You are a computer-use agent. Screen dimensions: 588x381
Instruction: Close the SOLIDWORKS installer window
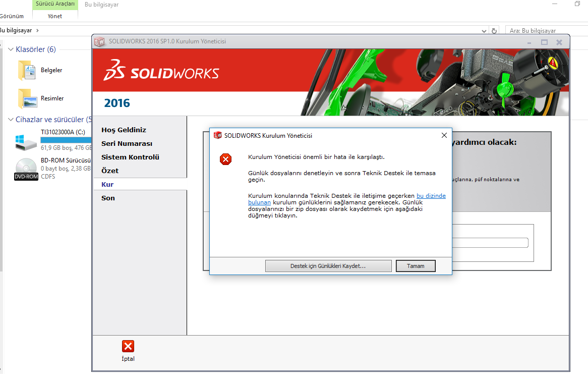pyautogui.click(x=559, y=42)
